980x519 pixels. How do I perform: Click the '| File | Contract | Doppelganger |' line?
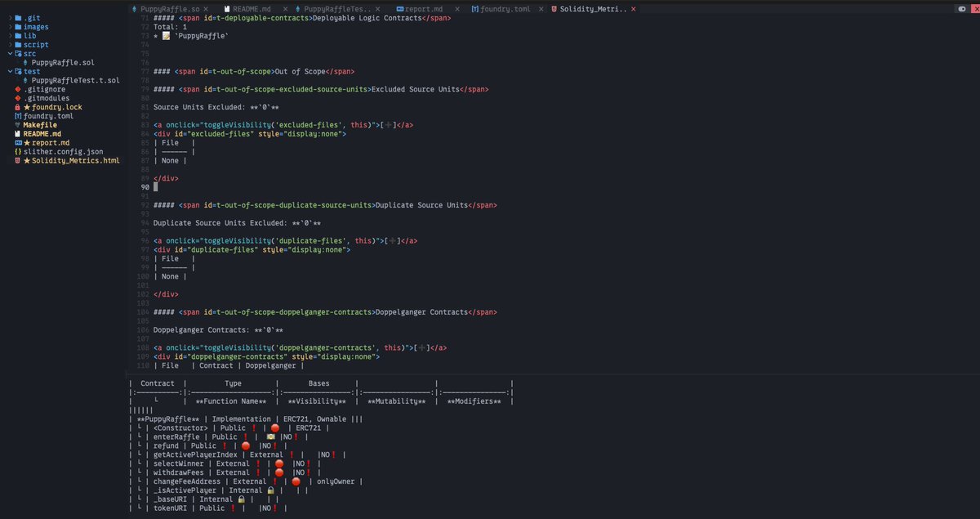[229, 366]
